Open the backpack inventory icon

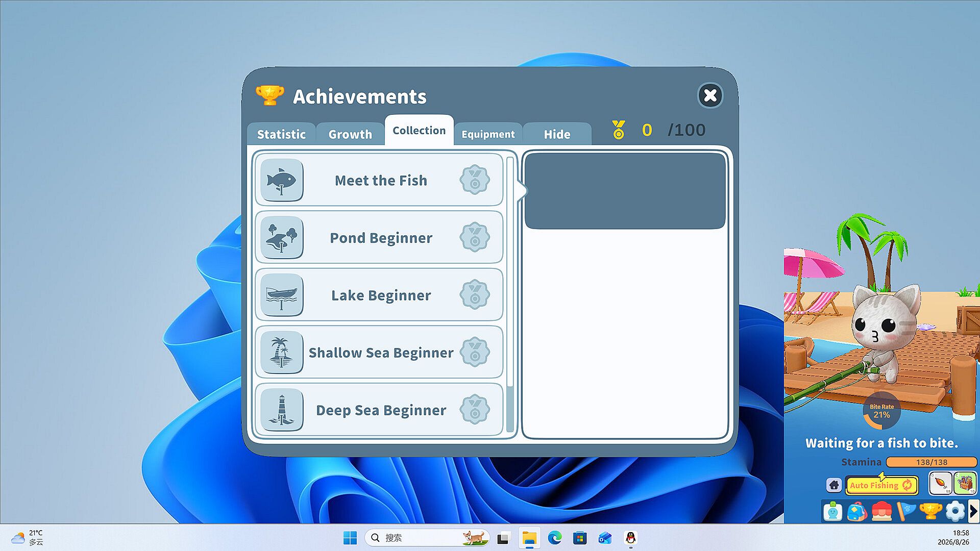857,511
